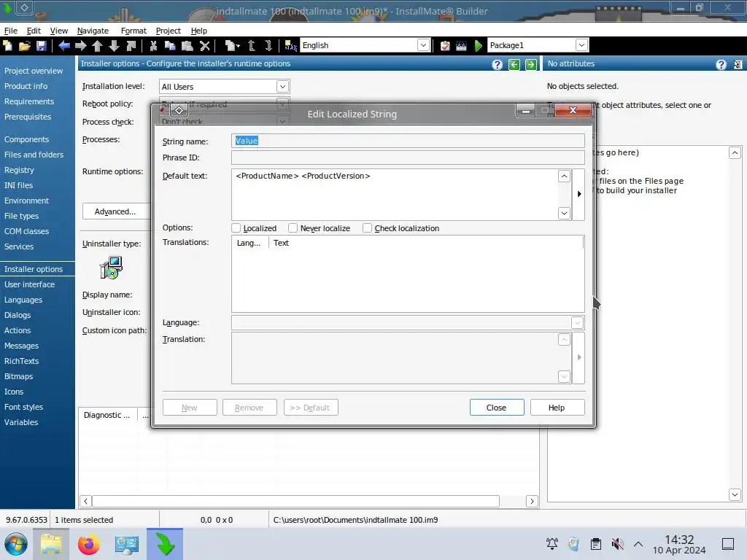Open the Variables page in sidebar

(21, 422)
